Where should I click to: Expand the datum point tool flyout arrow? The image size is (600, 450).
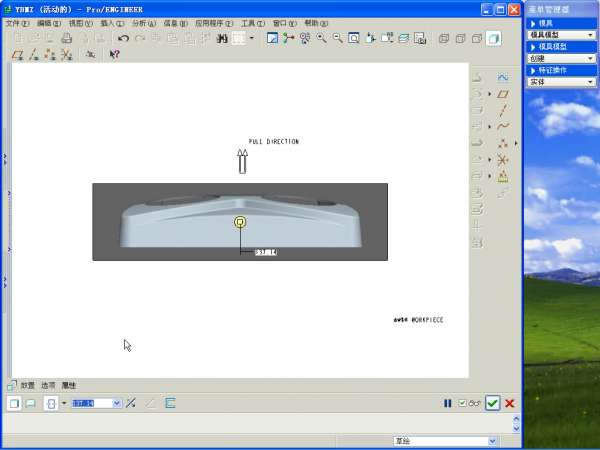tap(516, 143)
